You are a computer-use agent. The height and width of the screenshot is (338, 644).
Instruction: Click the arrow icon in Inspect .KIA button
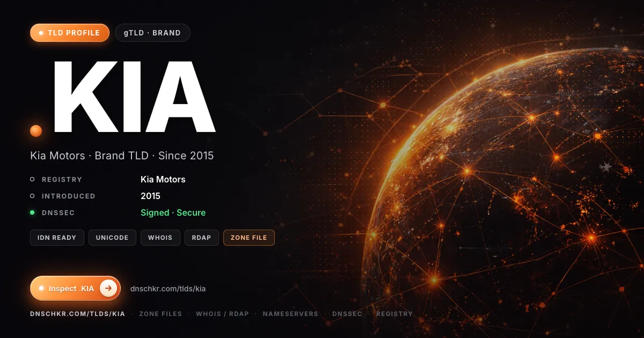point(108,288)
